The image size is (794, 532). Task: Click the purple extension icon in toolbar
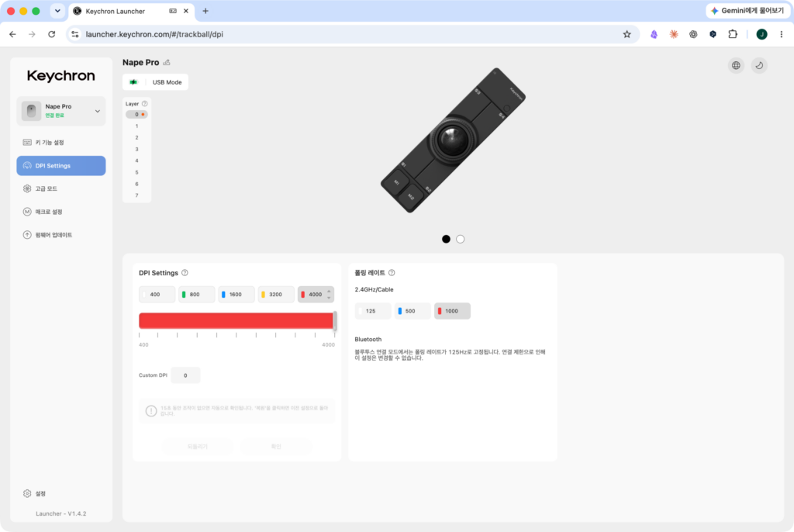tap(654, 34)
